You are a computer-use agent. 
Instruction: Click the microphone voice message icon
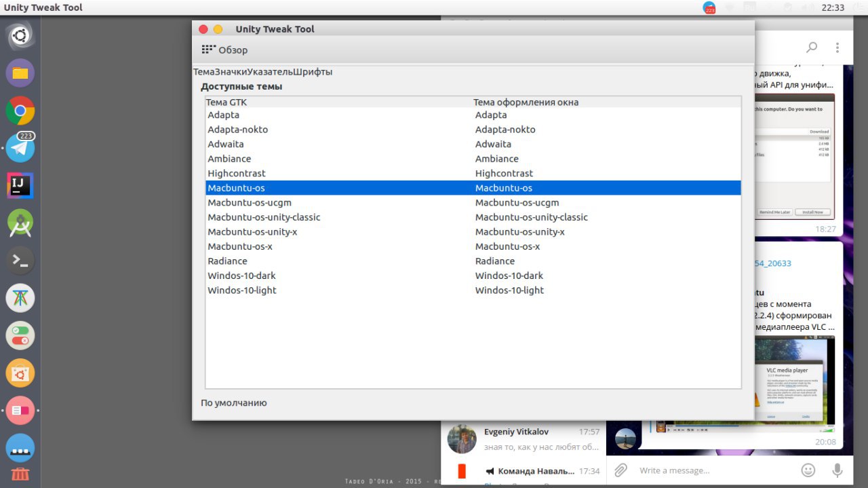click(837, 470)
